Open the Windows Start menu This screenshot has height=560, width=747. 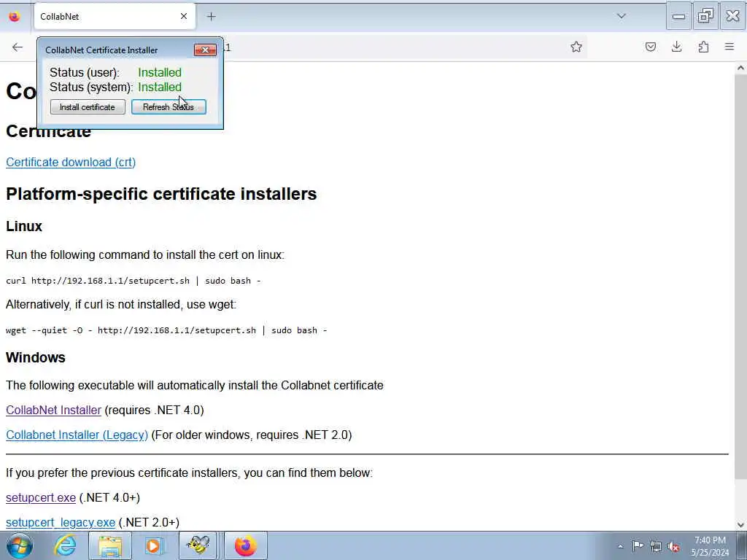19,545
